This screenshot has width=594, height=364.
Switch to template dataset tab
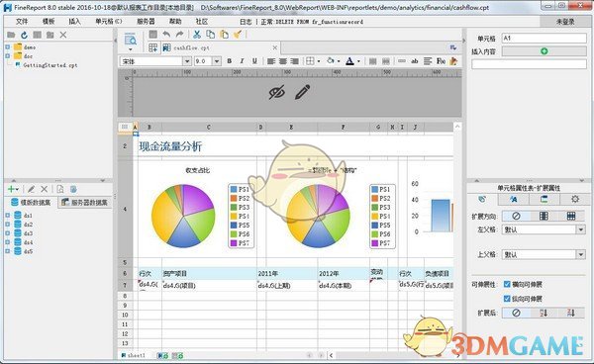click(x=31, y=203)
